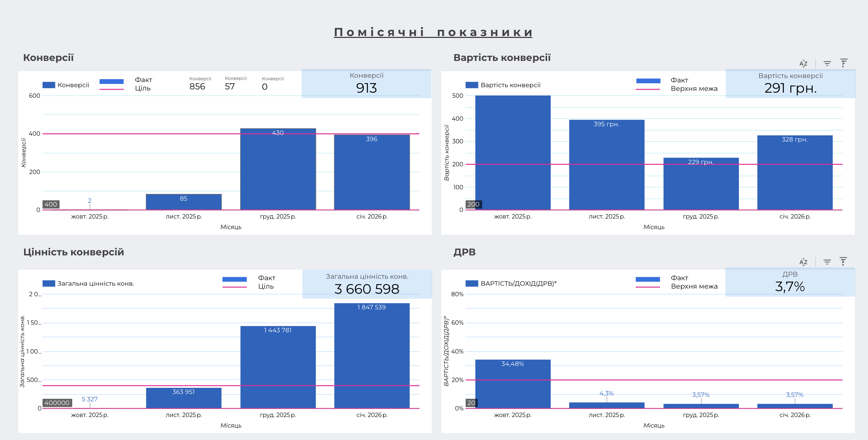Click filter lines icon above 291 грн. scorecard

(827, 63)
